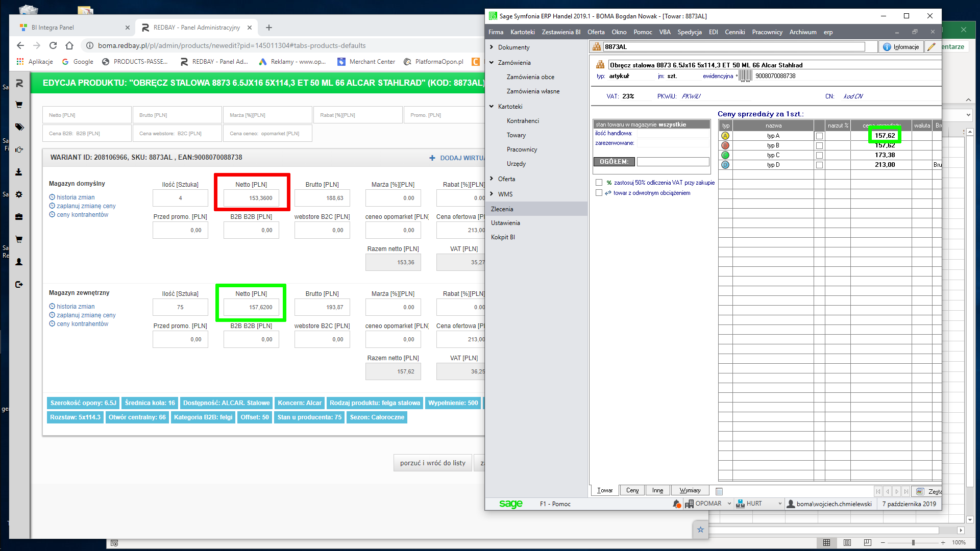980x551 pixels.
Task: Click the notes icon beside Wymiary tab
Action: (719, 491)
